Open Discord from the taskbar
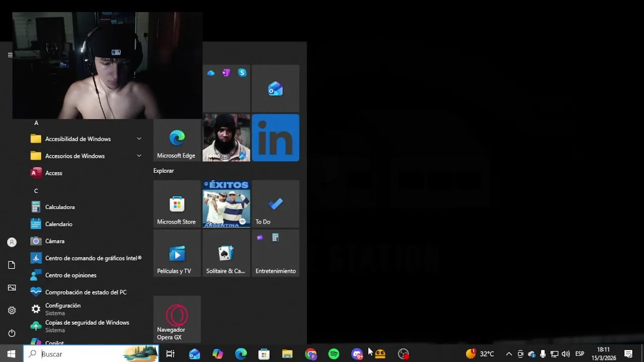This screenshot has height=362, width=644. (357, 354)
